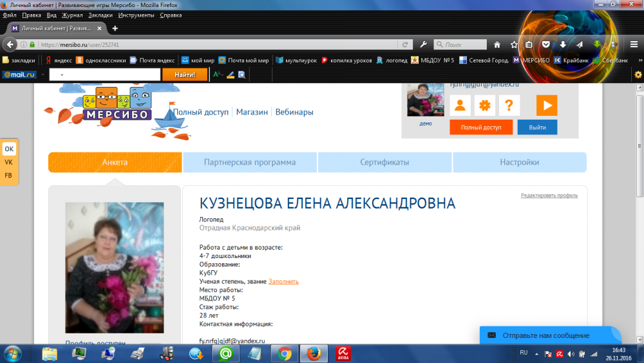The height and width of the screenshot is (363, 644).
Task: Click the browser search field Поиск
Action: [x=460, y=44]
